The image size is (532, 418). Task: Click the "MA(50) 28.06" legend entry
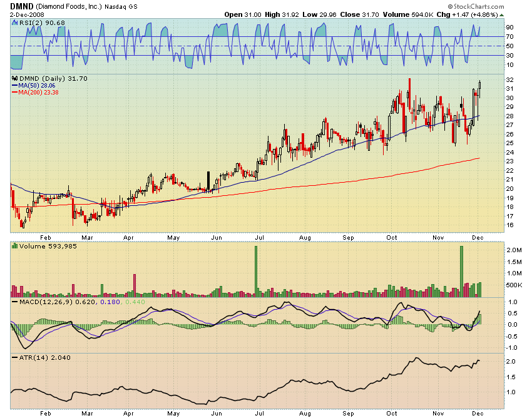37,86
